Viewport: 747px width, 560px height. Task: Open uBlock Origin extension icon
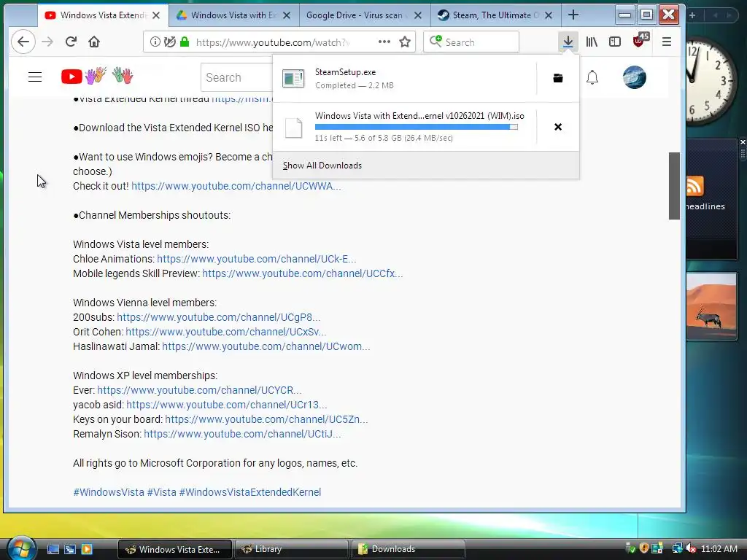pos(640,41)
